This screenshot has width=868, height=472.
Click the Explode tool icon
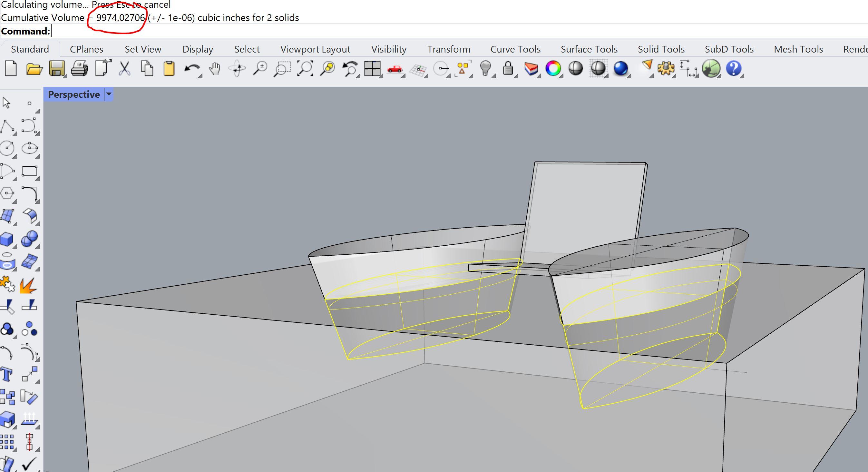point(28,285)
